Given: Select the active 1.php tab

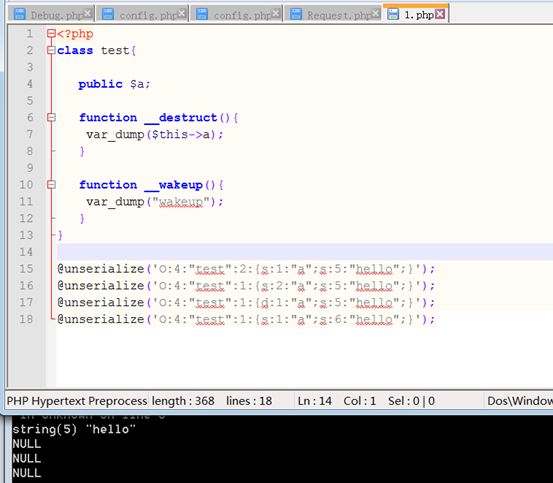Looking at the screenshot, I should 415,14.
